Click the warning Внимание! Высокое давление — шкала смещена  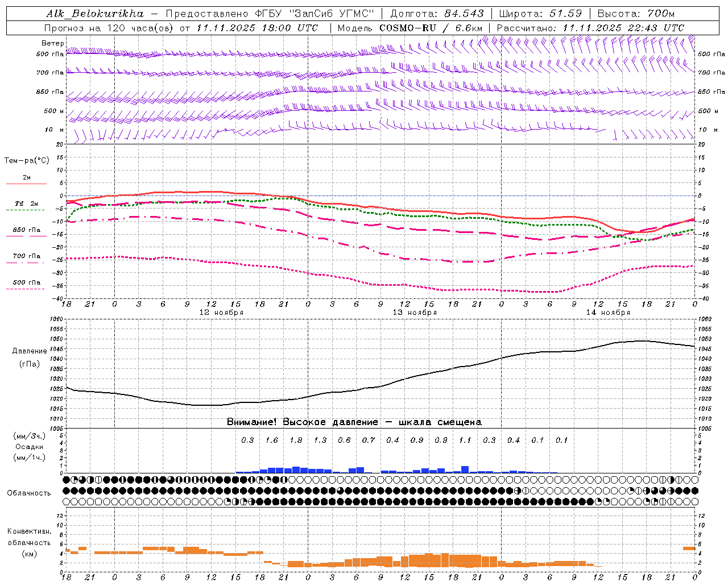pos(354,422)
